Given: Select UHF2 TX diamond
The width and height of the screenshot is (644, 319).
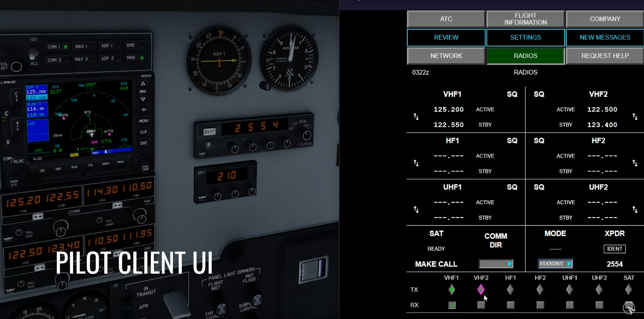Looking at the screenshot, I should [x=599, y=289].
